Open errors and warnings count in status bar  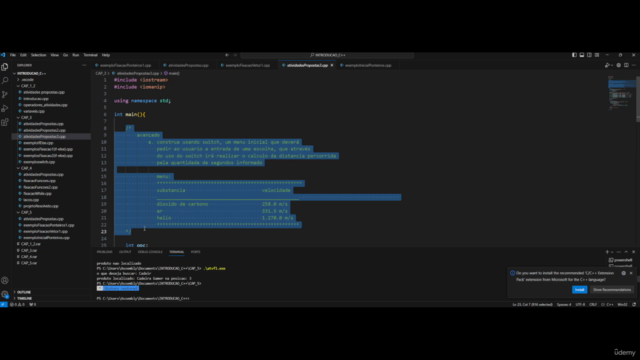pyautogui.click(x=17, y=304)
